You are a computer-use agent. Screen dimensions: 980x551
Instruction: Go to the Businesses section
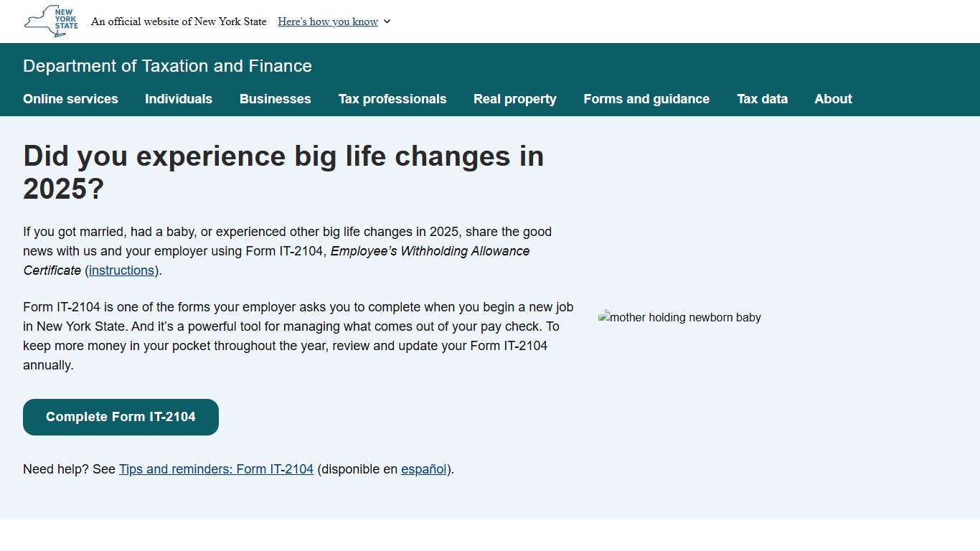click(x=275, y=99)
